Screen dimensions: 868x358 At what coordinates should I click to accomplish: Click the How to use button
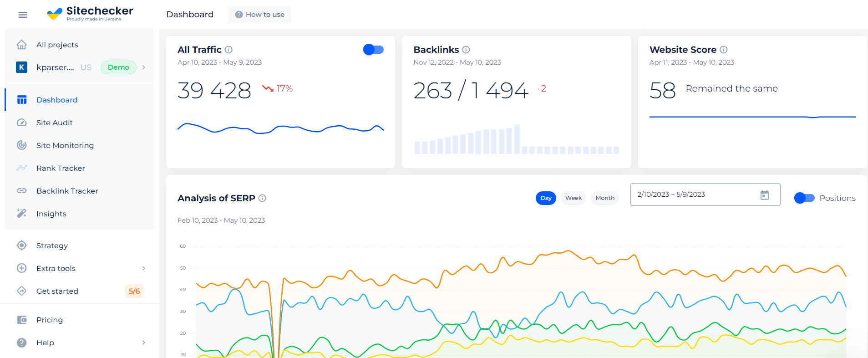[x=259, y=15]
